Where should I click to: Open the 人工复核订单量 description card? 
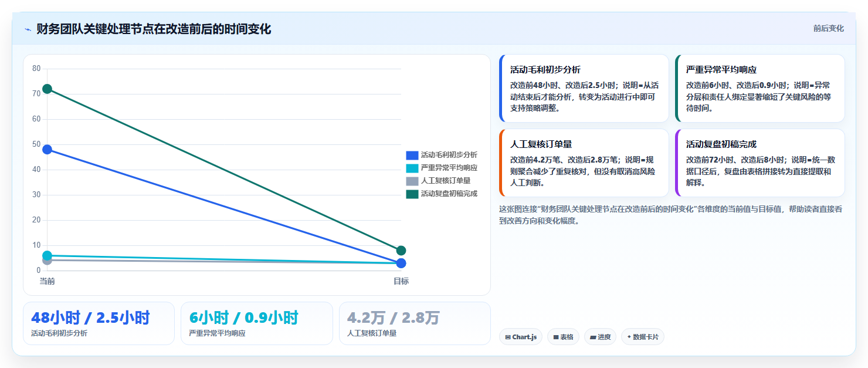tap(584, 163)
